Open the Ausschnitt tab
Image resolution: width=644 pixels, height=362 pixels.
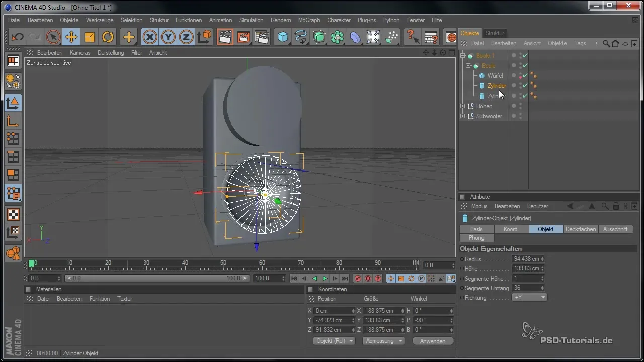click(615, 229)
